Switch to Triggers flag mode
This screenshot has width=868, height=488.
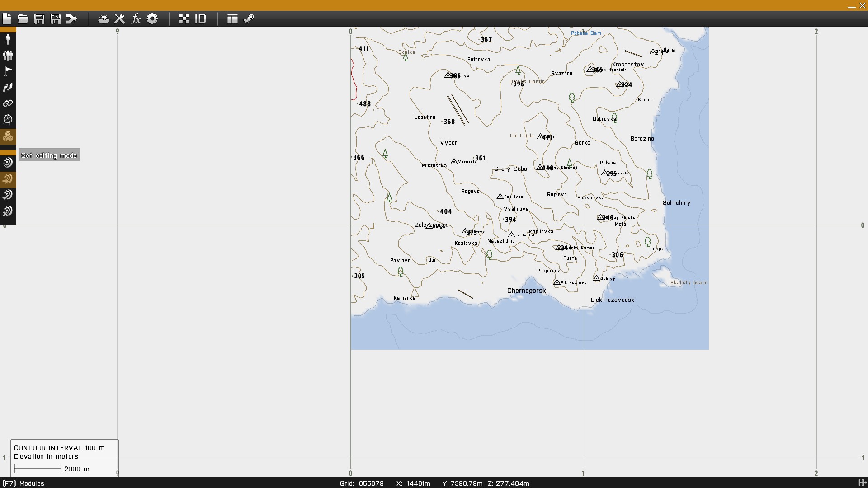[8, 71]
